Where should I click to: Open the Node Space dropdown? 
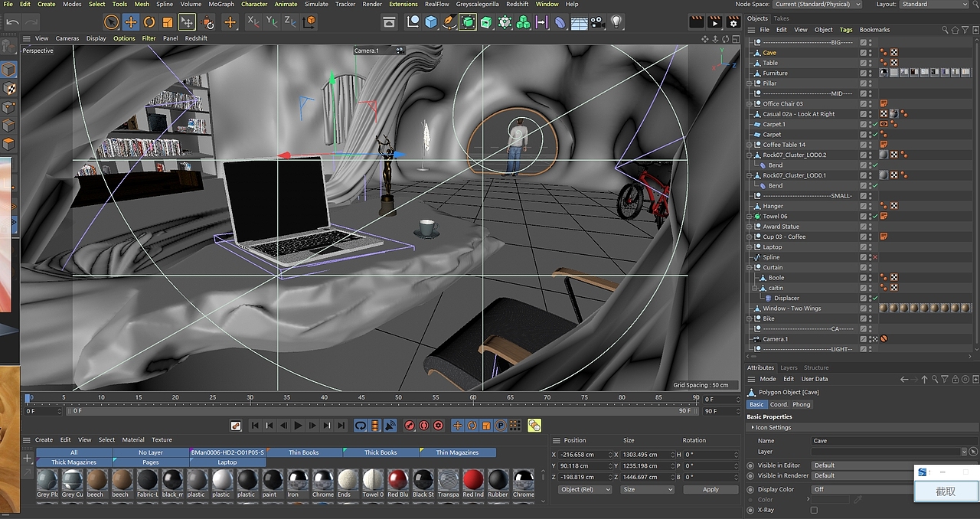[818, 5]
